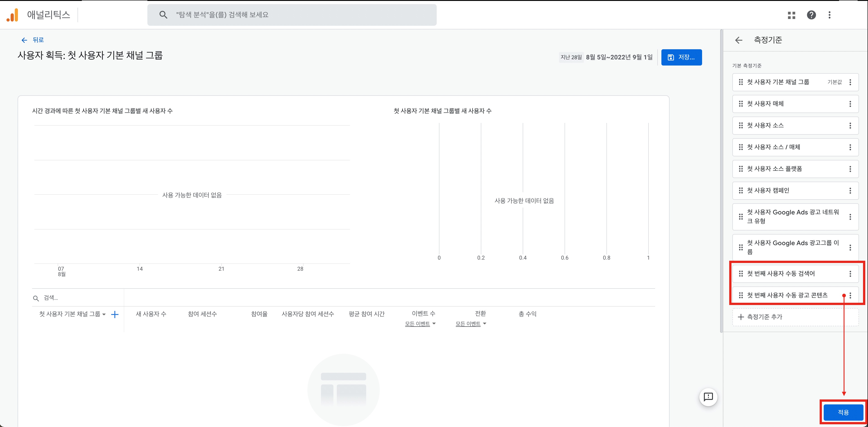Click the table search magnifier icon

click(x=36, y=298)
